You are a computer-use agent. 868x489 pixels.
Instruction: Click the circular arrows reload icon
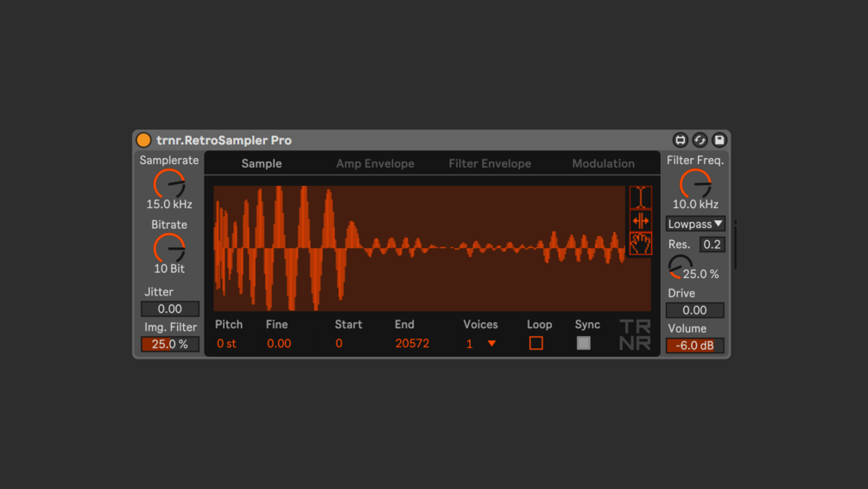(x=700, y=140)
